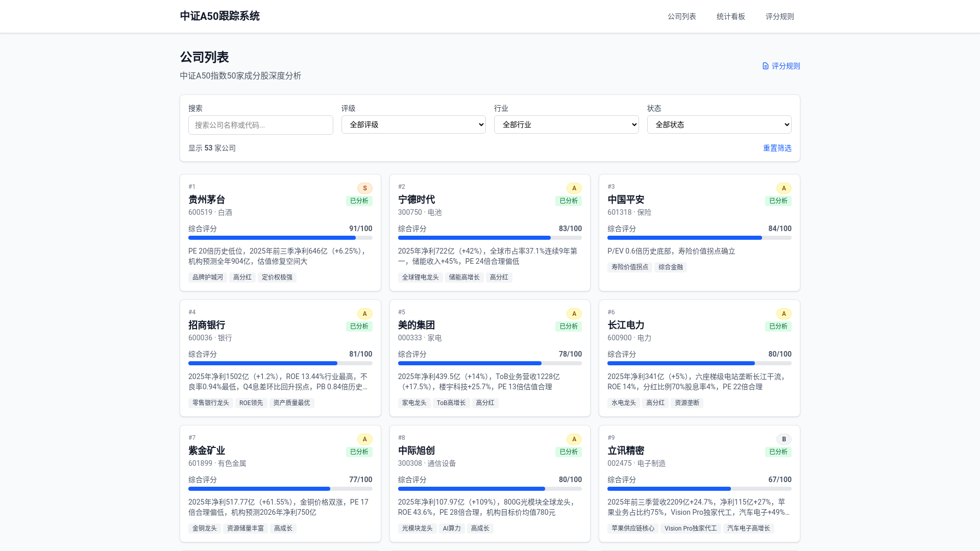Open the 招商银行 company card title
The image size is (980, 551).
pyautogui.click(x=207, y=325)
